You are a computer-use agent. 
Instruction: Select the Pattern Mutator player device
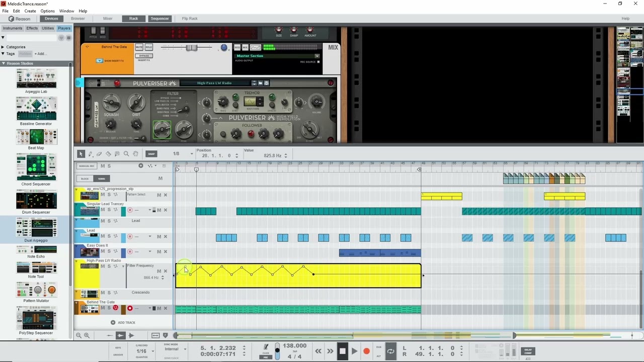[36, 292]
